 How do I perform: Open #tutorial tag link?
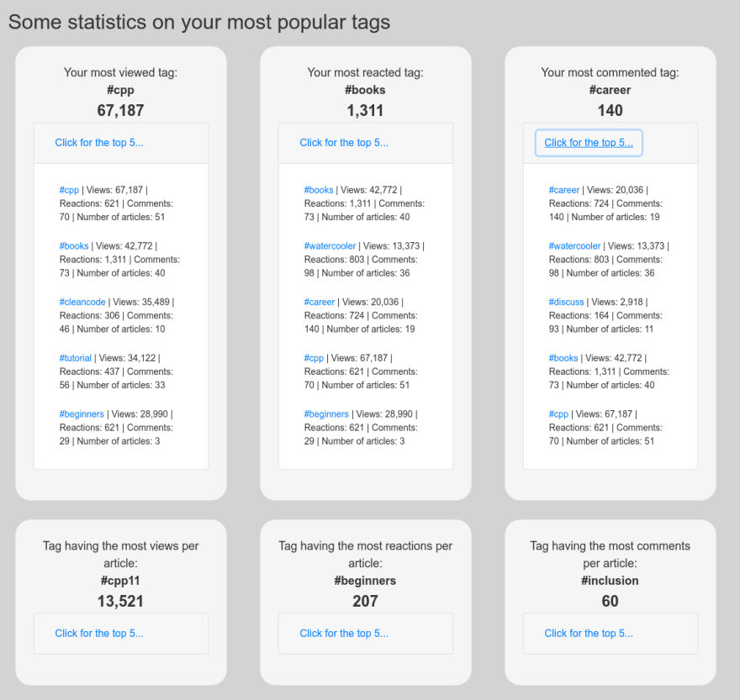(75, 358)
